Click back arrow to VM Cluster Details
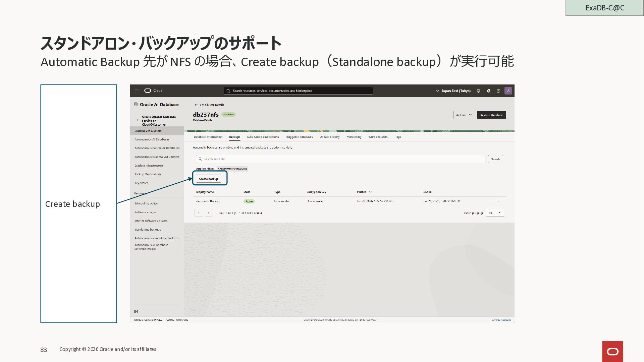This screenshot has height=362, width=644. point(196,105)
